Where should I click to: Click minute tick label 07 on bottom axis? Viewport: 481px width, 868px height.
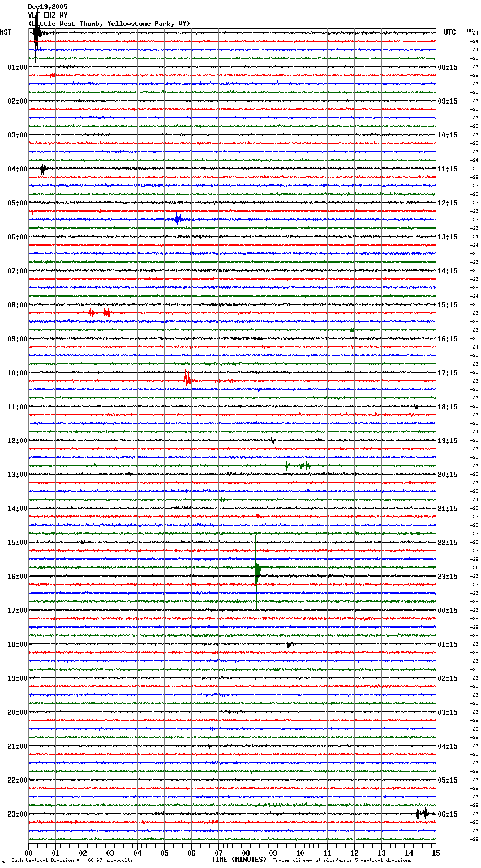[218, 853]
